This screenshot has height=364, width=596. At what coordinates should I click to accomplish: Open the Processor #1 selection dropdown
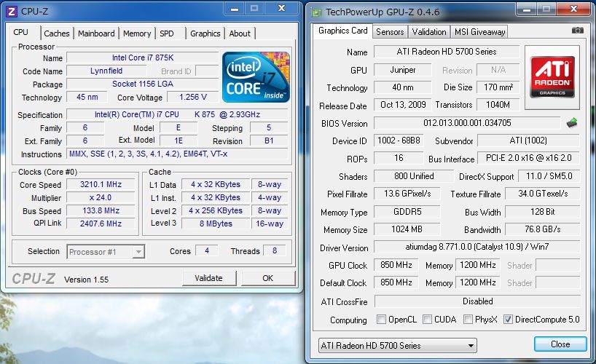click(x=106, y=252)
